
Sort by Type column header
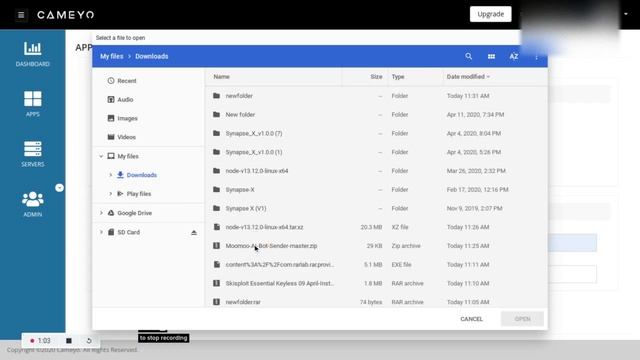tap(398, 77)
